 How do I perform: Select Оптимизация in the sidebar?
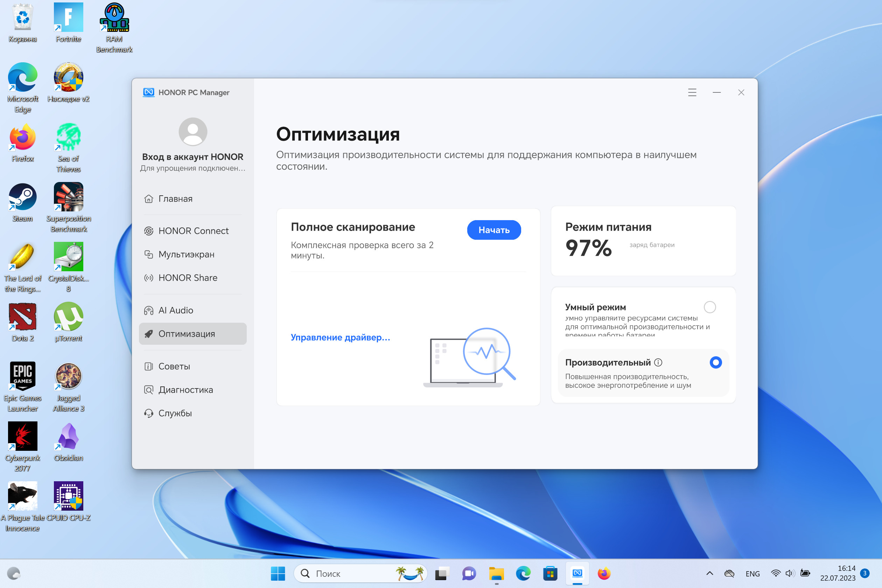click(x=192, y=334)
